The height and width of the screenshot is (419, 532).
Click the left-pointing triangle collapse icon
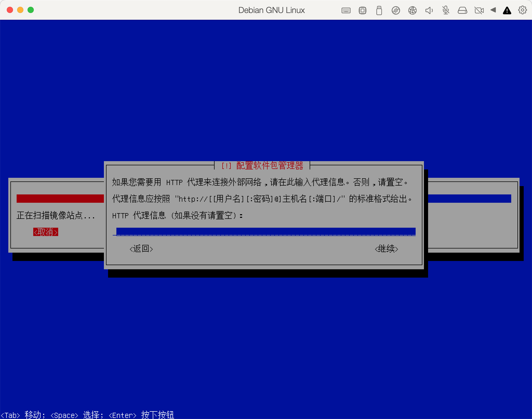click(x=493, y=10)
